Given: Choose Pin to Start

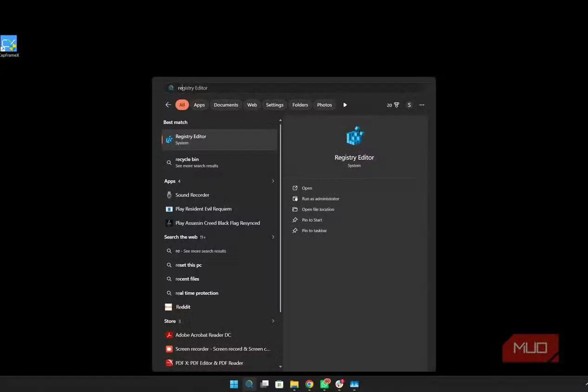Looking at the screenshot, I should coord(307,220).
